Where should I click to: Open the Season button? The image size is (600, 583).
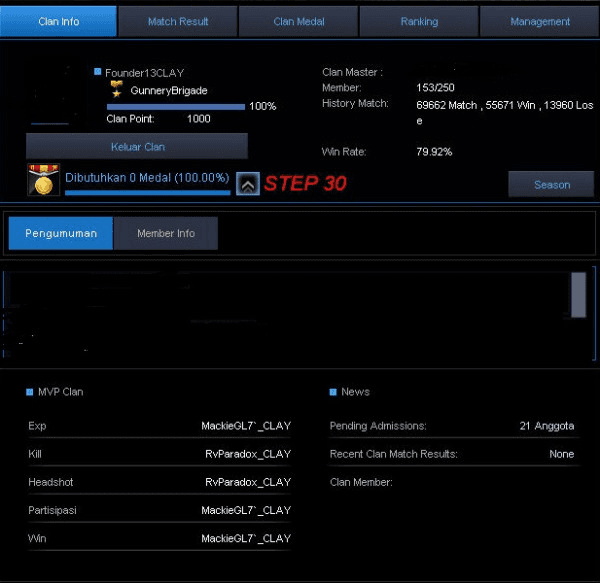[x=551, y=184]
